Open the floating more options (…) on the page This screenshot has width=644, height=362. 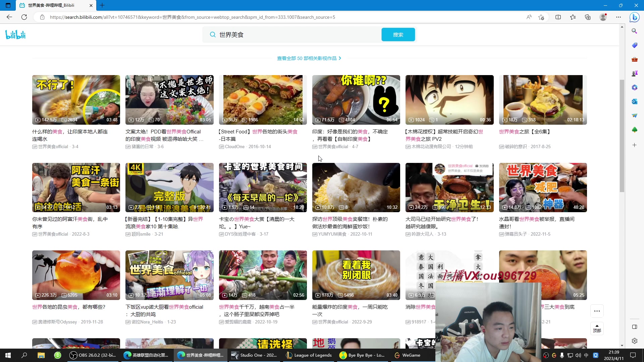point(597,311)
